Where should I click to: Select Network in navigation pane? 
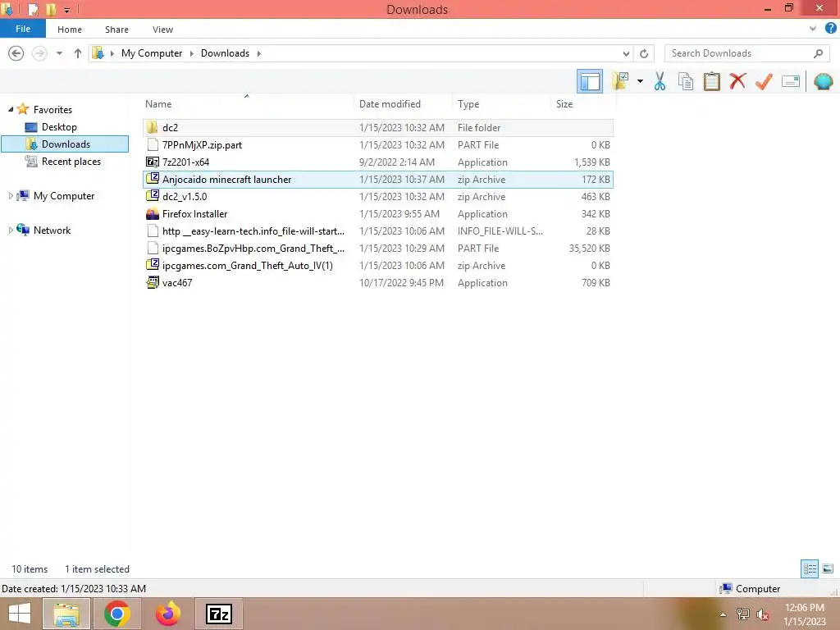52,231
